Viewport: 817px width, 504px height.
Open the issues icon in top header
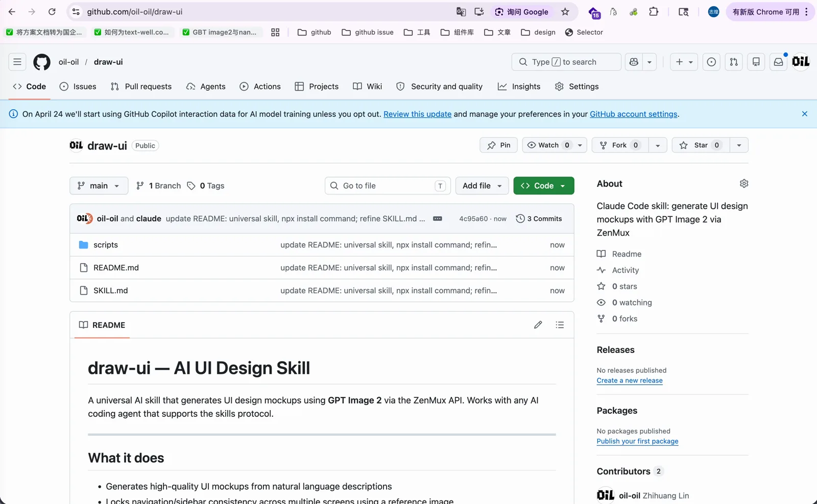711,62
